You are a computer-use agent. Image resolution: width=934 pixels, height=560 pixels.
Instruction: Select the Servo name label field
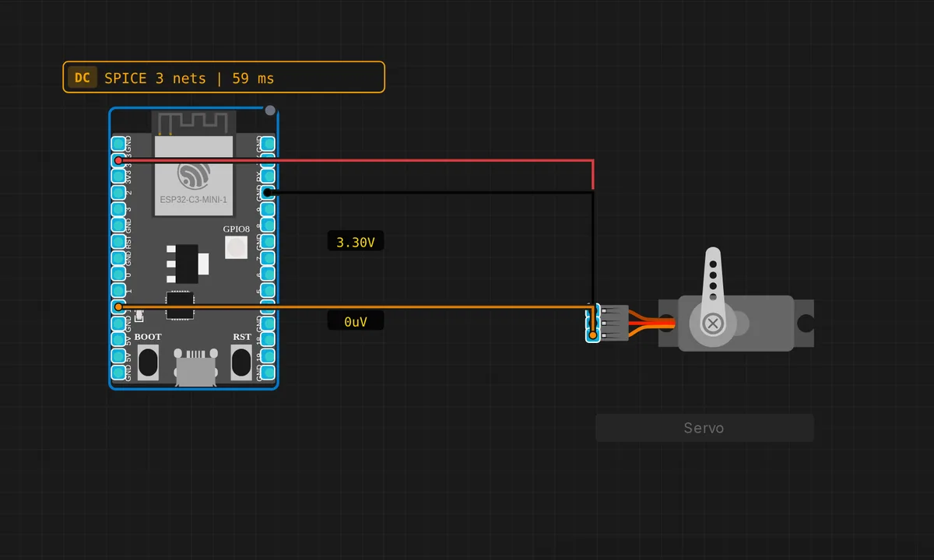click(704, 428)
